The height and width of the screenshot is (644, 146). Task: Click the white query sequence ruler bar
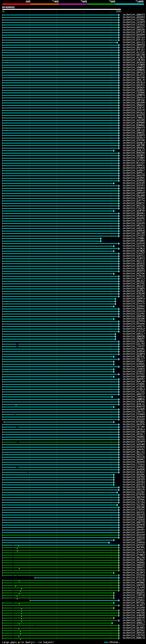(61, 9)
